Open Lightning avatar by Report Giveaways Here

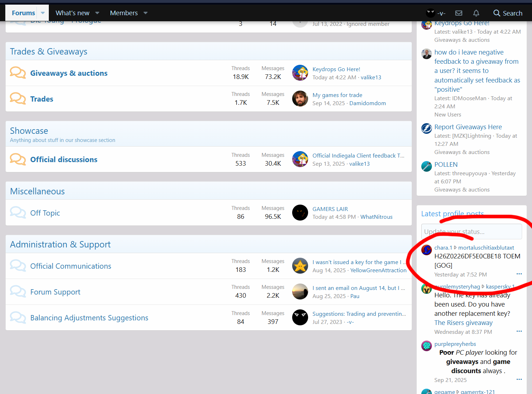click(x=427, y=129)
